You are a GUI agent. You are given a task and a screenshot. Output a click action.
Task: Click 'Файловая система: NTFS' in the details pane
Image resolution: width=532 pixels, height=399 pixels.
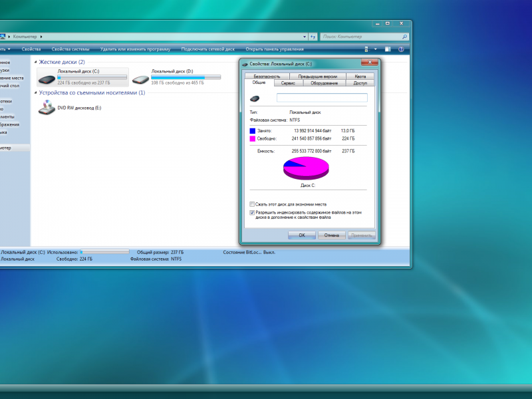tap(156, 259)
